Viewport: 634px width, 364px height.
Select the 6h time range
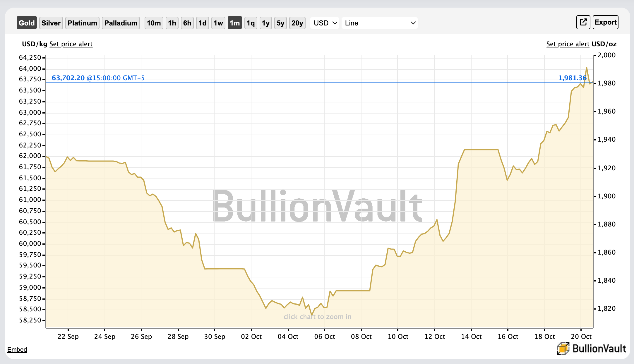(x=187, y=23)
